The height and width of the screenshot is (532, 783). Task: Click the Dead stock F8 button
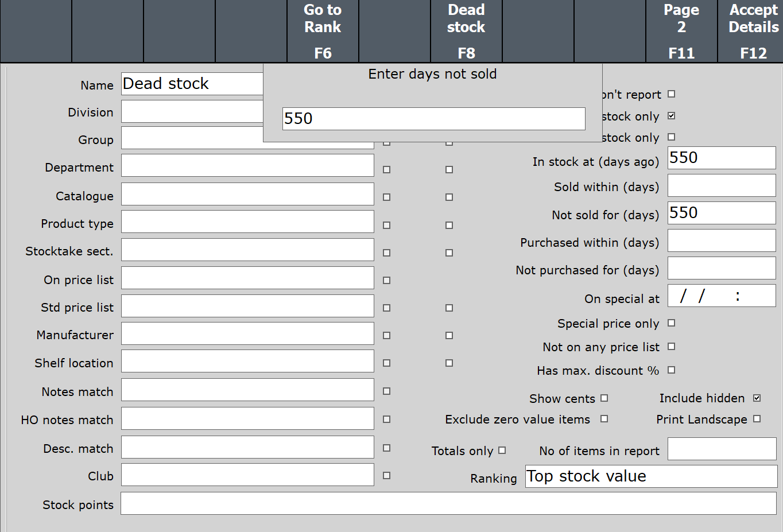[x=466, y=31]
